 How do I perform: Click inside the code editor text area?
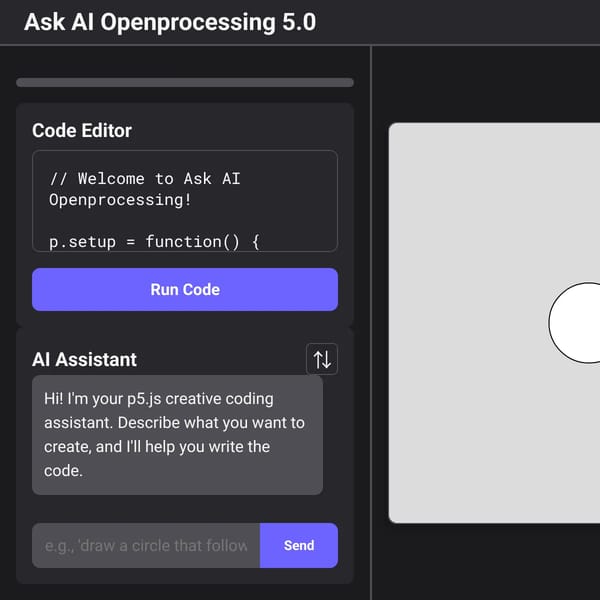185,201
